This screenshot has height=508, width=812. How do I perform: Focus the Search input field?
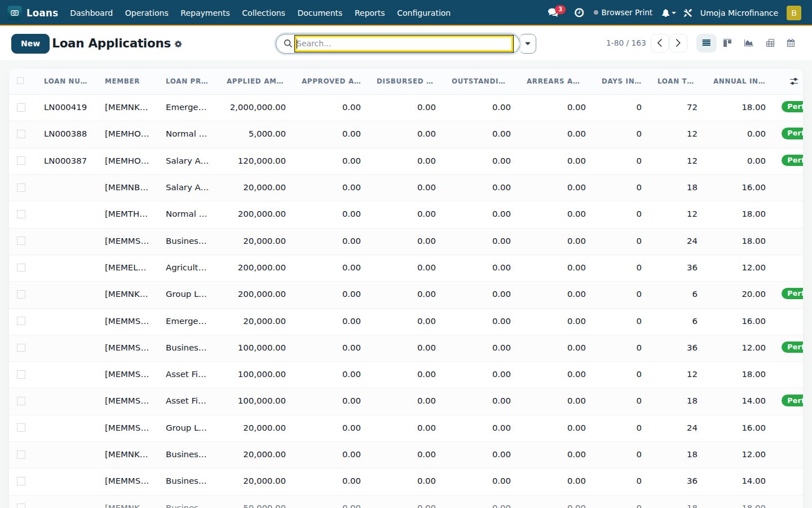pos(404,43)
